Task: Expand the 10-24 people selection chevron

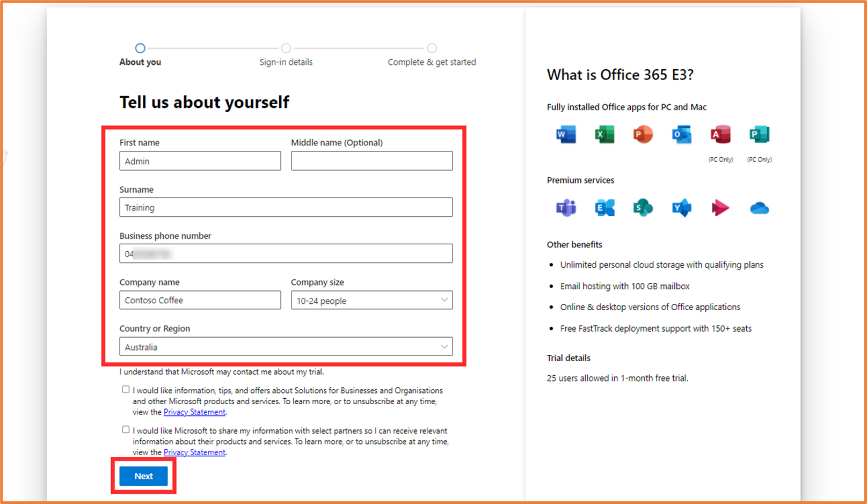Action: (444, 300)
